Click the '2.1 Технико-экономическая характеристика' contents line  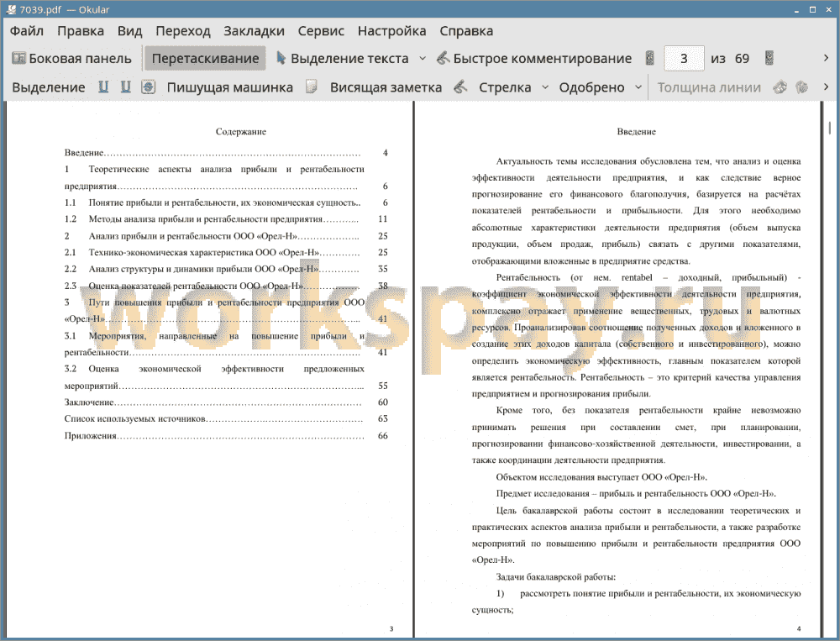click(x=225, y=252)
